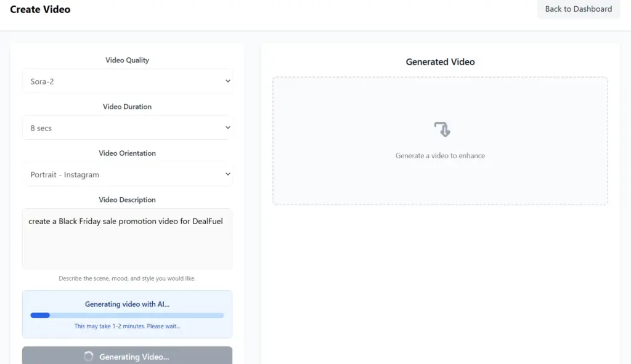The height and width of the screenshot is (364, 631).
Task: Click the spinner icon on Generating Video button
Action: pos(88,357)
